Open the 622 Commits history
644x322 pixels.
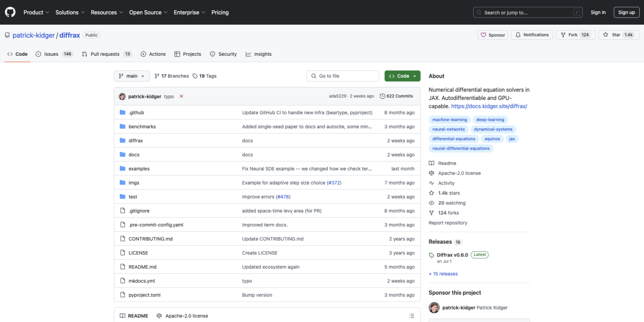[396, 96]
